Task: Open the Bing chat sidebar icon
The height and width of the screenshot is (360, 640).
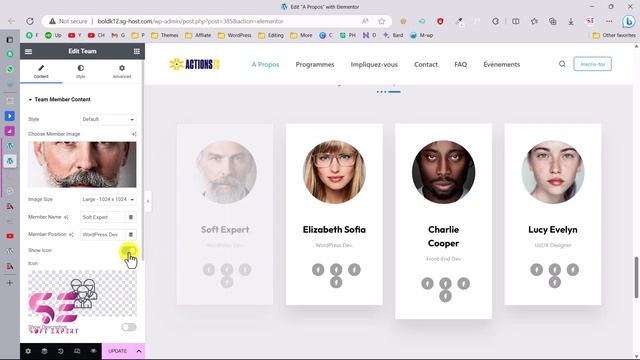Action: (x=629, y=21)
